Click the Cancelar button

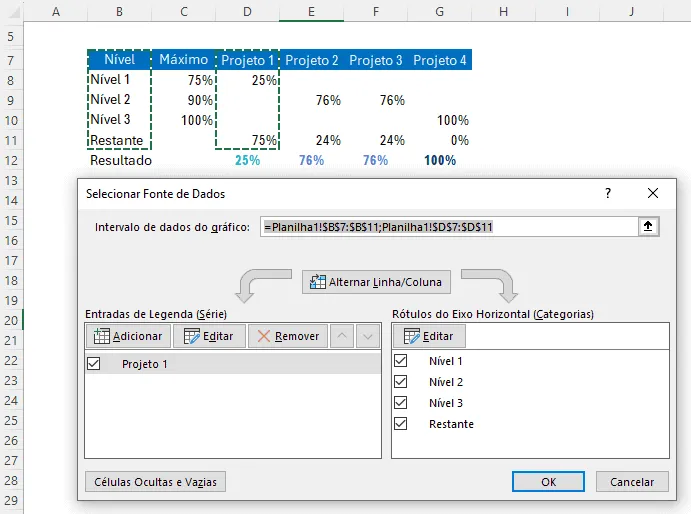click(x=632, y=482)
